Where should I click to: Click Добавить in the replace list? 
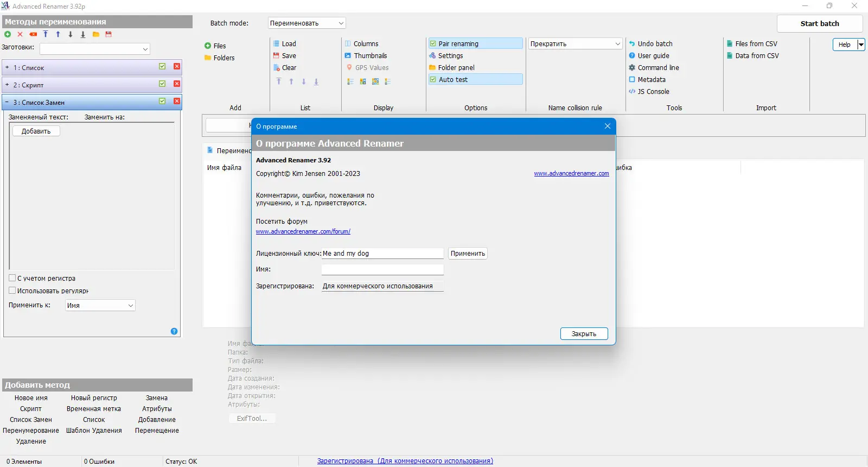[36, 131]
